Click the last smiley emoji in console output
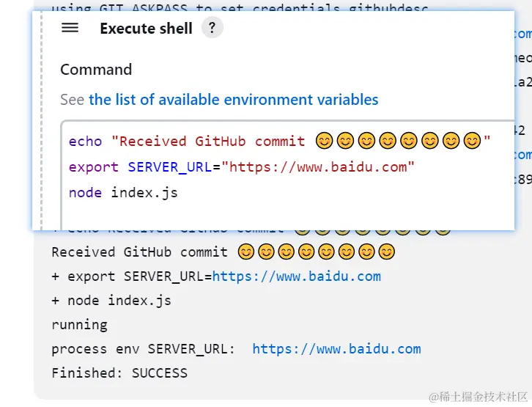The width and height of the screenshot is (532, 407). 387,252
